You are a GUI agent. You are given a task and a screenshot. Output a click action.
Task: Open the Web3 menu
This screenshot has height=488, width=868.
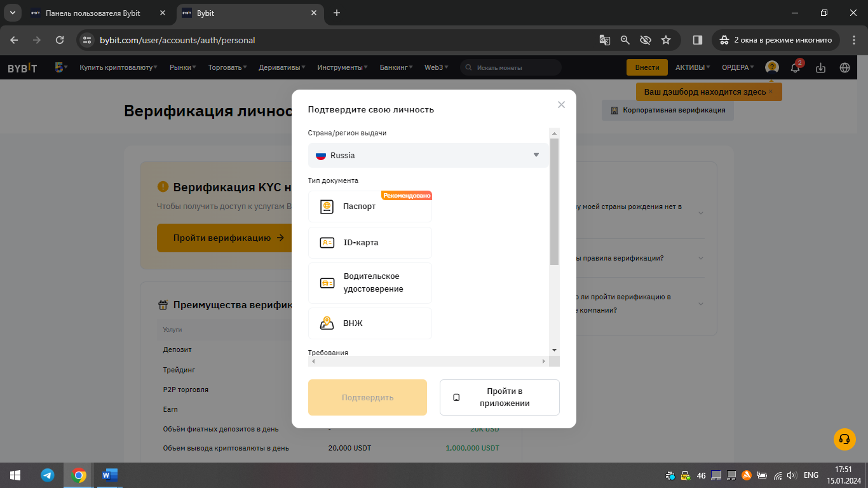coord(437,67)
